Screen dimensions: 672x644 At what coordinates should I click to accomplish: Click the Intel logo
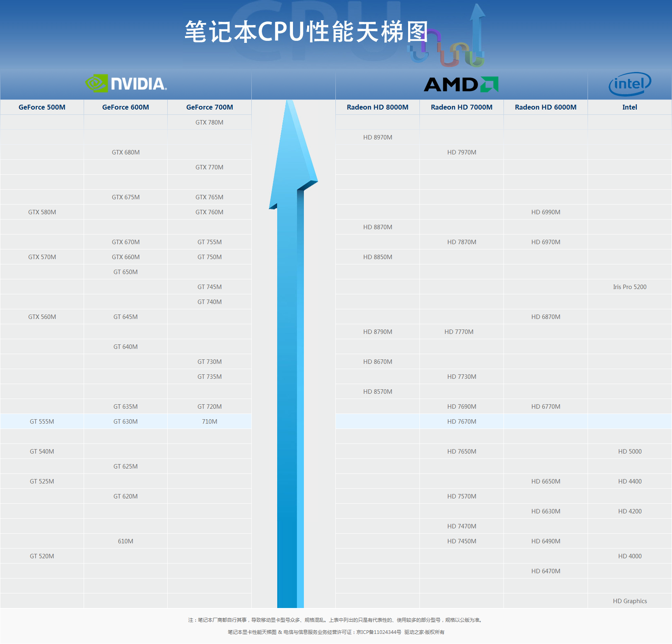click(x=630, y=84)
